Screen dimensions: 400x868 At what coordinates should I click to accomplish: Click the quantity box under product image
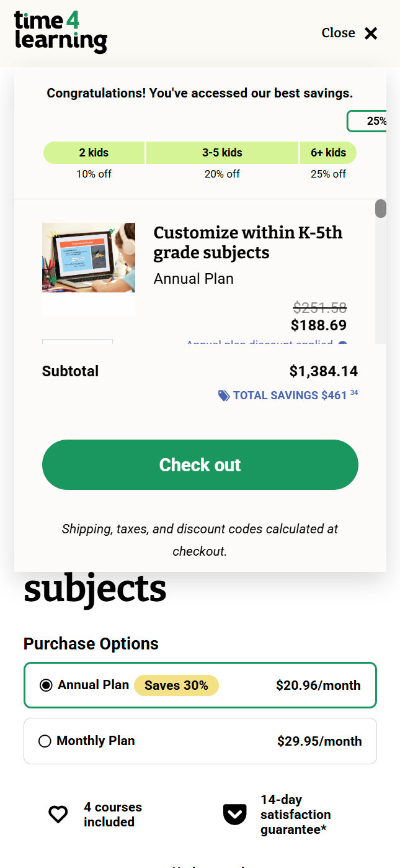78,342
